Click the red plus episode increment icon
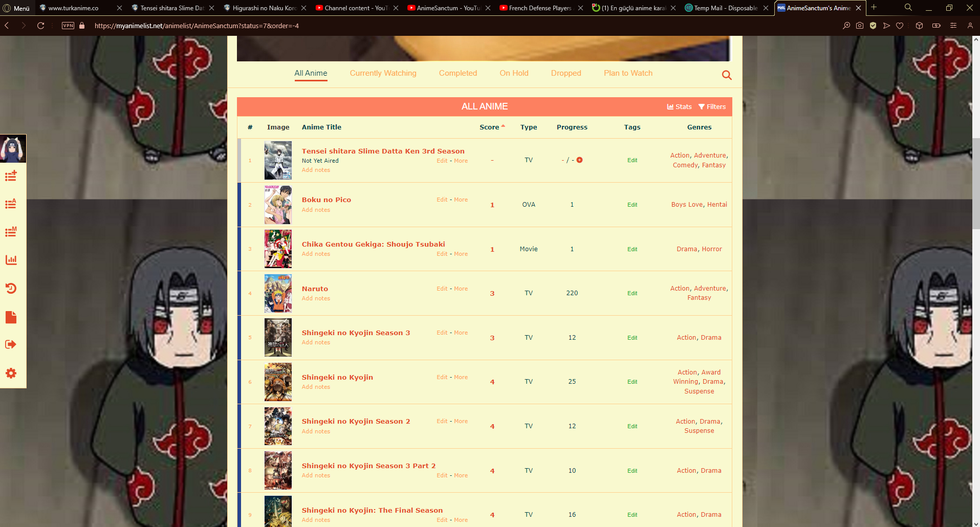This screenshot has width=980, height=527. click(579, 160)
